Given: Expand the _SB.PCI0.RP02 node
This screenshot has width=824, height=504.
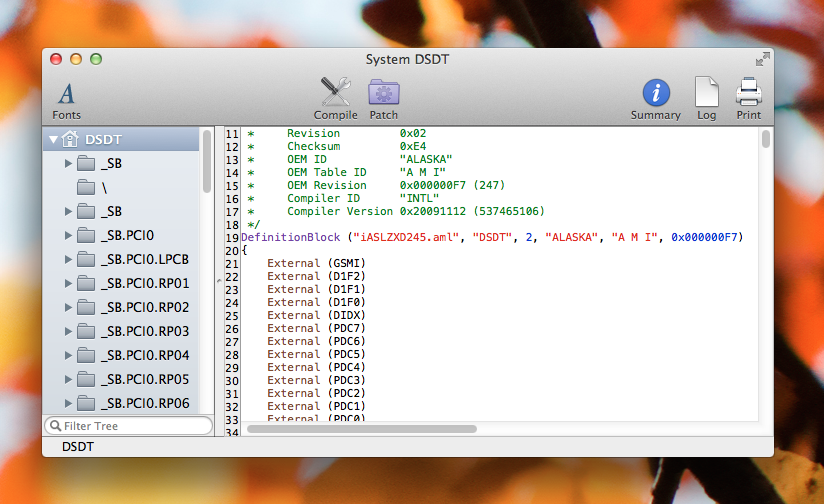Looking at the screenshot, I should (68, 307).
